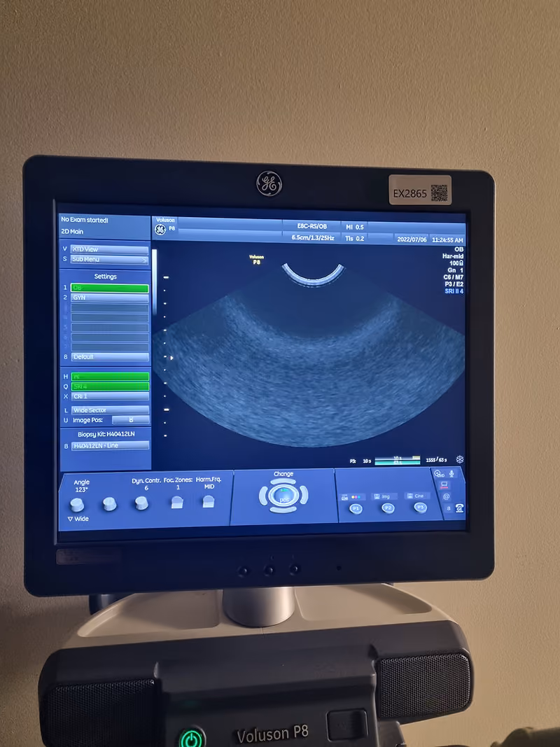This screenshot has width=560, height=747.
Task: Click the ultrasound sector image
Action: pos(309,357)
